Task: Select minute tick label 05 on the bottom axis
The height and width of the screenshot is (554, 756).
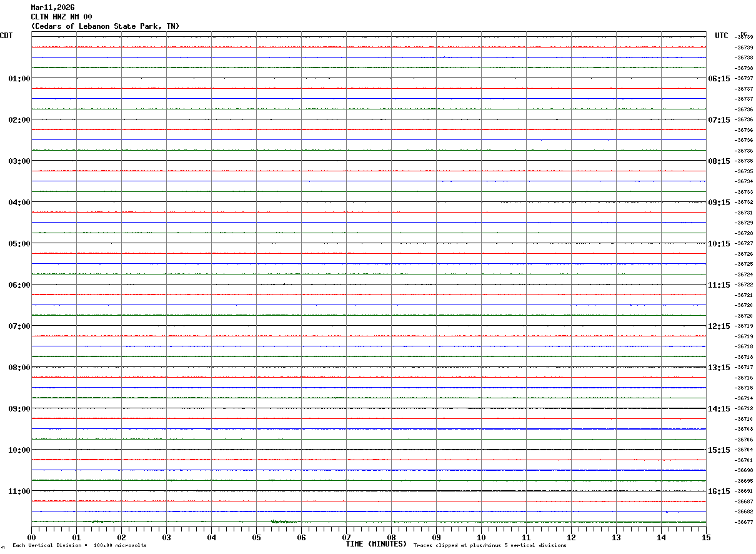Action: [x=256, y=537]
